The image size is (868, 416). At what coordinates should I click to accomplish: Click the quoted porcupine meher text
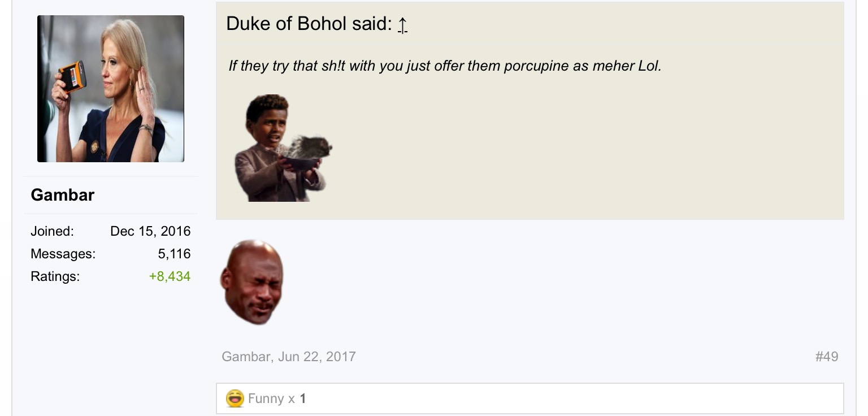pos(445,66)
